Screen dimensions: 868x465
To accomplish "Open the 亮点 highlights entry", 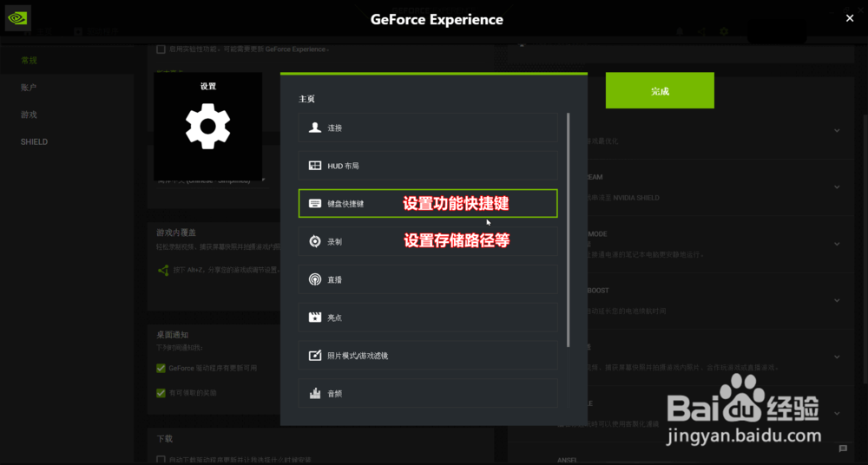I will (x=427, y=318).
